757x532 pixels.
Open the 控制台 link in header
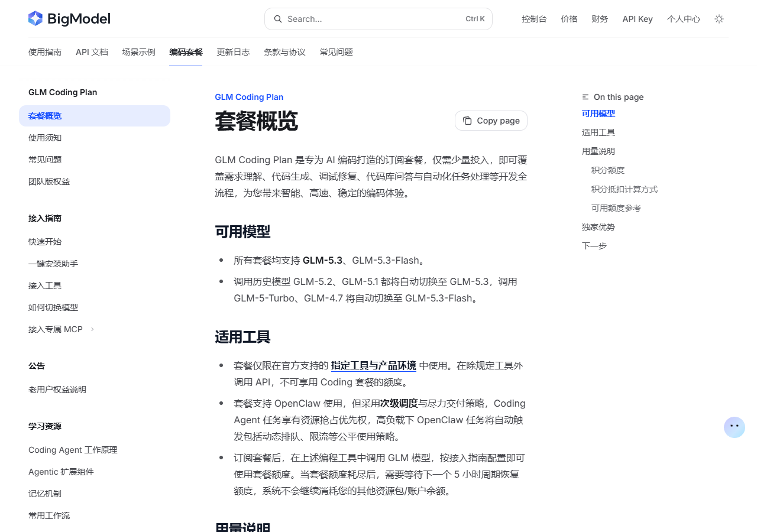[x=534, y=19]
